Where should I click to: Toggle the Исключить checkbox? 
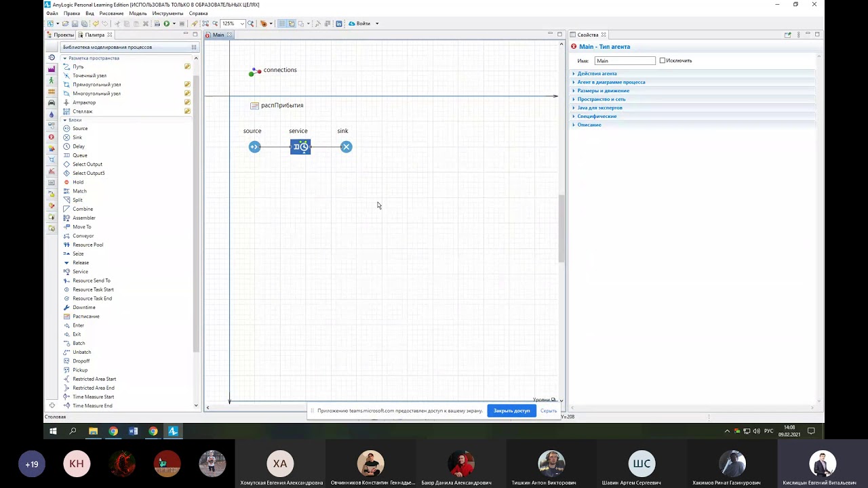[x=663, y=61]
